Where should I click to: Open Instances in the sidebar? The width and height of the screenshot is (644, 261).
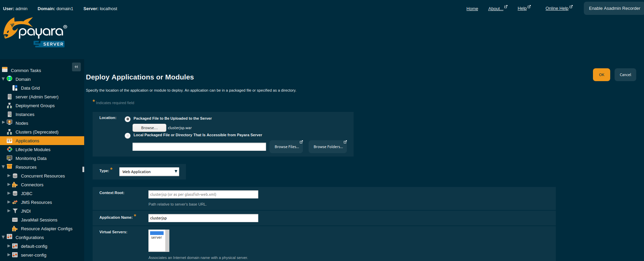[25, 114]
